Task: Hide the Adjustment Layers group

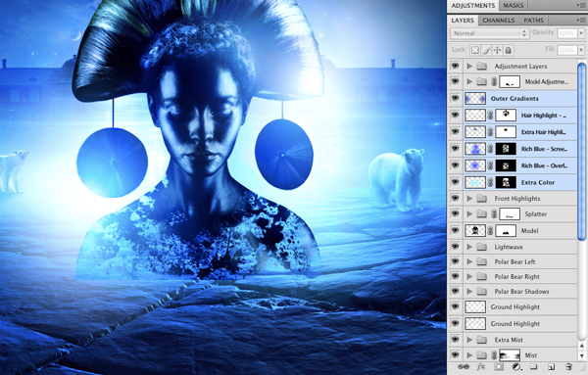Action: [x=455, y=66]
